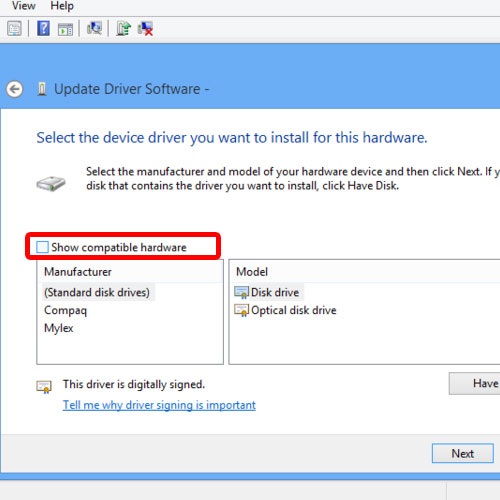The width and height of the screenshot is (500, 500).
Task: Click the uninstall device icon with red X
Action: click(146, 29)
